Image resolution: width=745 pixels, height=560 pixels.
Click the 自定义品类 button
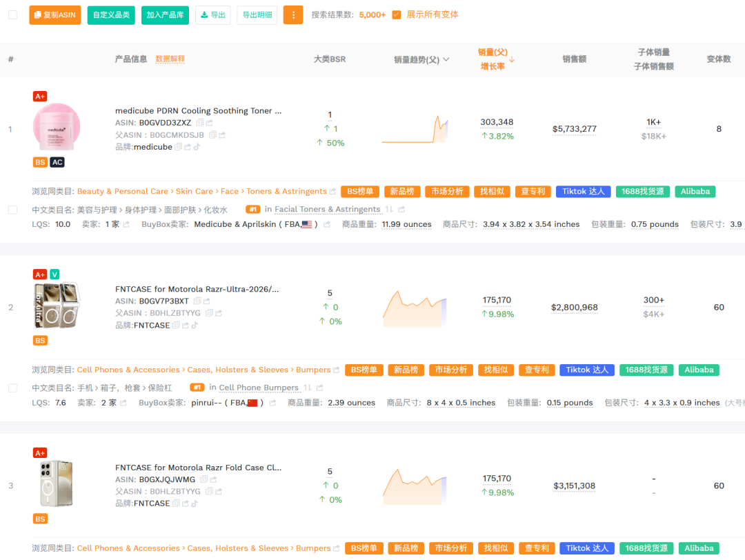point(111,14)
